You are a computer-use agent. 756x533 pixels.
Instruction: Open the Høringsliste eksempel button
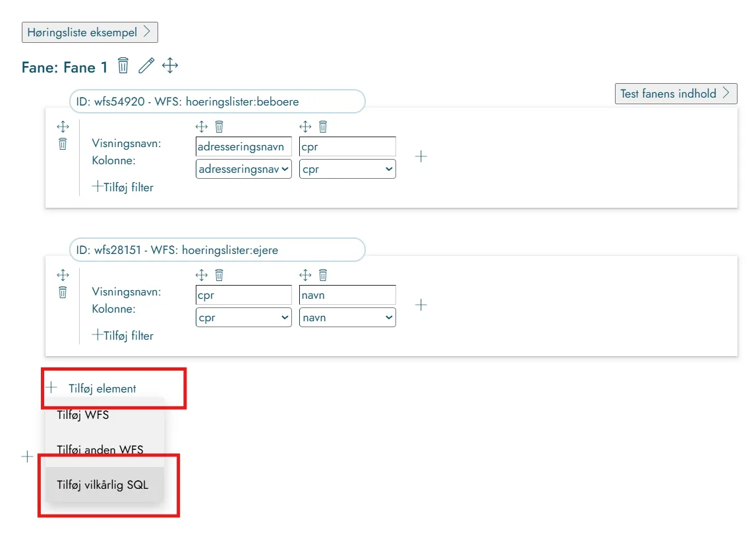[x=90, y=32]
